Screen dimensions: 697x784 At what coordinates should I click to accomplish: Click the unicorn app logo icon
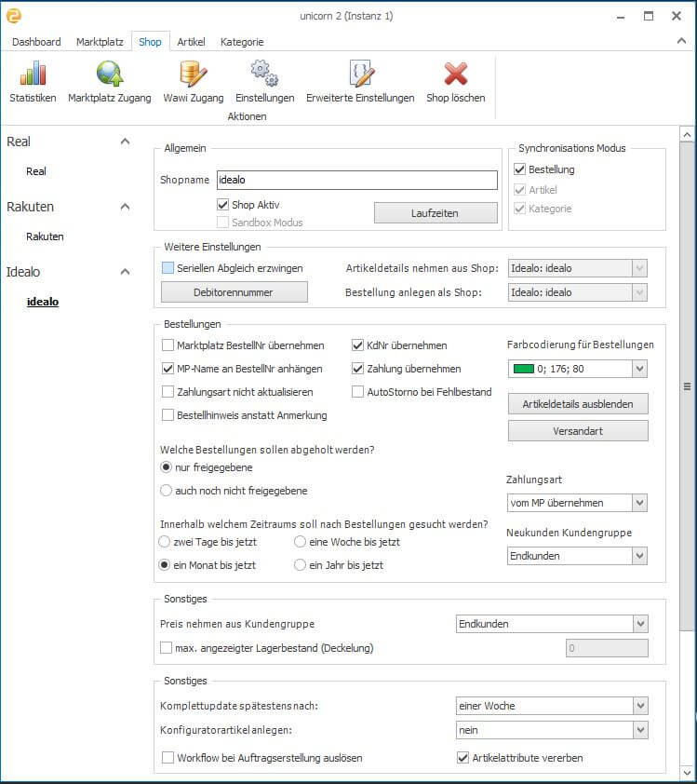pos(14,16)
